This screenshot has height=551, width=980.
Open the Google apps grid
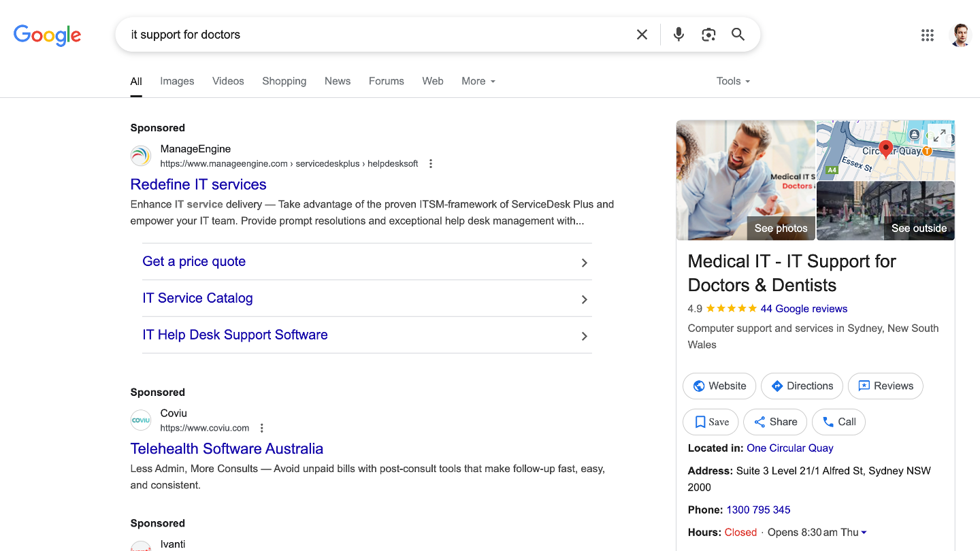928,35
